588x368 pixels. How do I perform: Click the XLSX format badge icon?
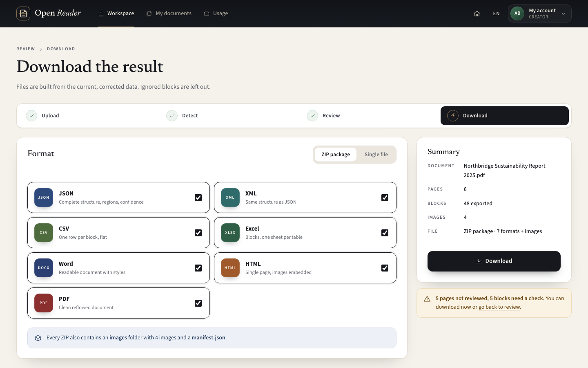[x=230, y=233]
